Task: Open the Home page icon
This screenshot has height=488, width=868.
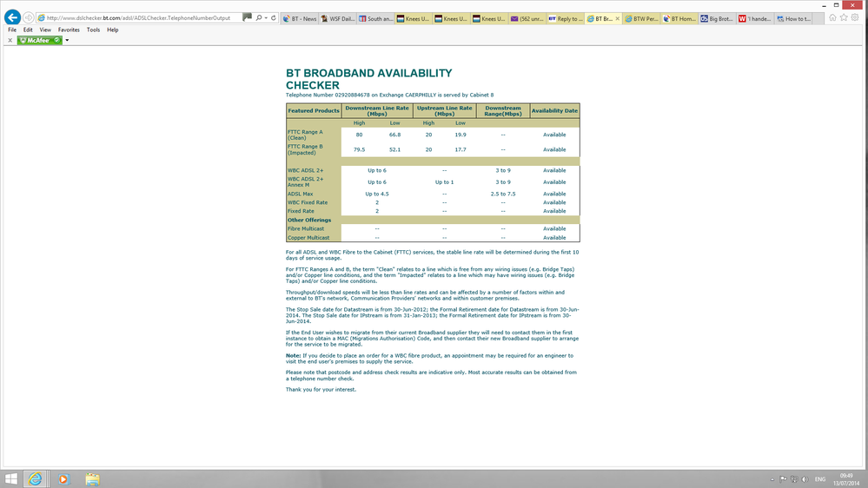Action: click(x=832, y=17)
